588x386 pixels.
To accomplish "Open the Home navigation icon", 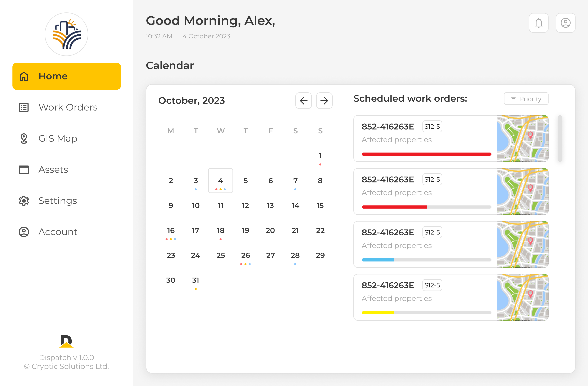I will coord(24,77).
